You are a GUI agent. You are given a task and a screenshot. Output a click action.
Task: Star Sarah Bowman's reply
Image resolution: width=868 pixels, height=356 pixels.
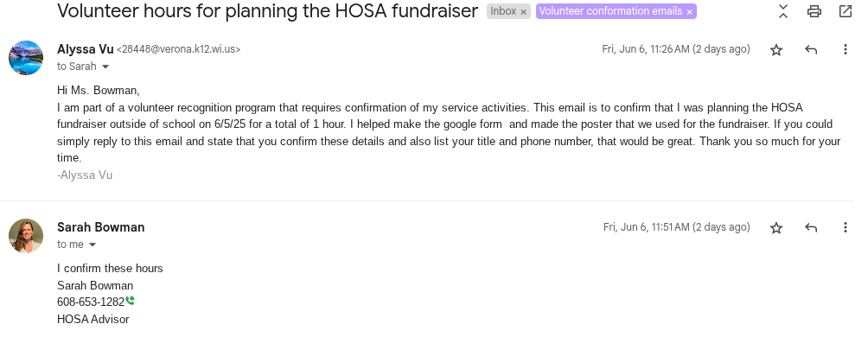point(776,228)
